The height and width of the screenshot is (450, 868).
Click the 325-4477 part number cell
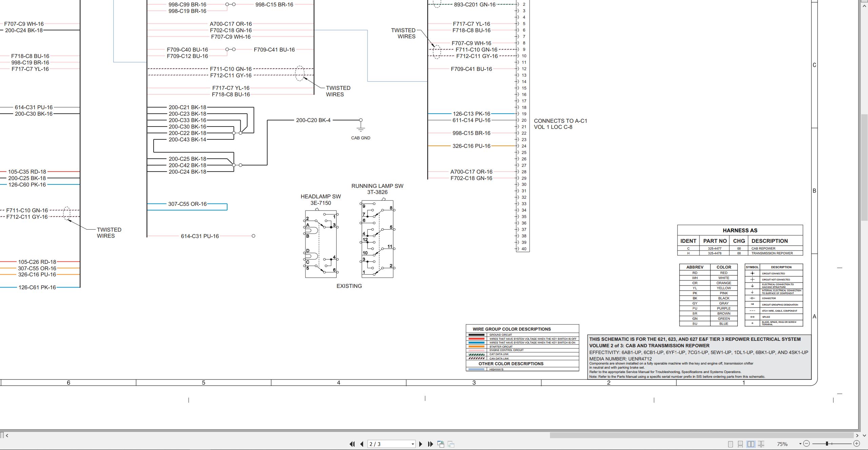(x=714, y=249)
